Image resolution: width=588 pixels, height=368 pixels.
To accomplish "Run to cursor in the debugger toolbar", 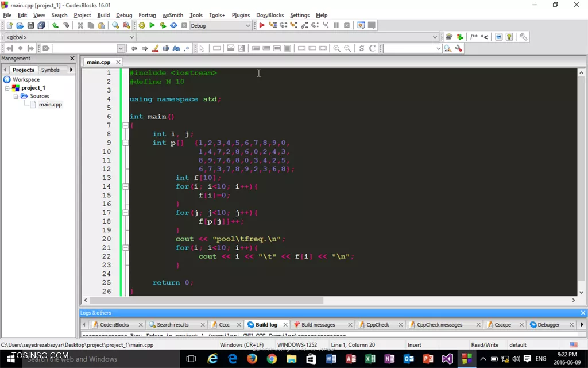I will tap(273, 25).
